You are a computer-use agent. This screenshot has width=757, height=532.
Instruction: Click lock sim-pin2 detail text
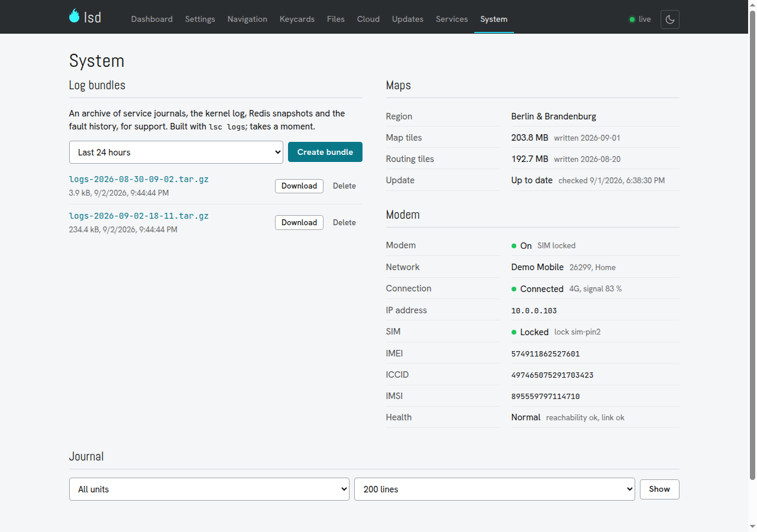click(x=577, y=332)
